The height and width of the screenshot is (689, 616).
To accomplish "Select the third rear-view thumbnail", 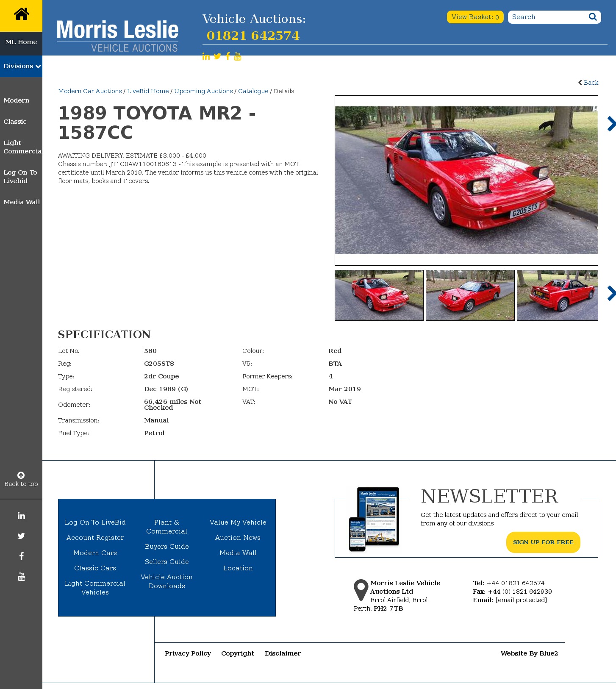I will click(558, 295).
